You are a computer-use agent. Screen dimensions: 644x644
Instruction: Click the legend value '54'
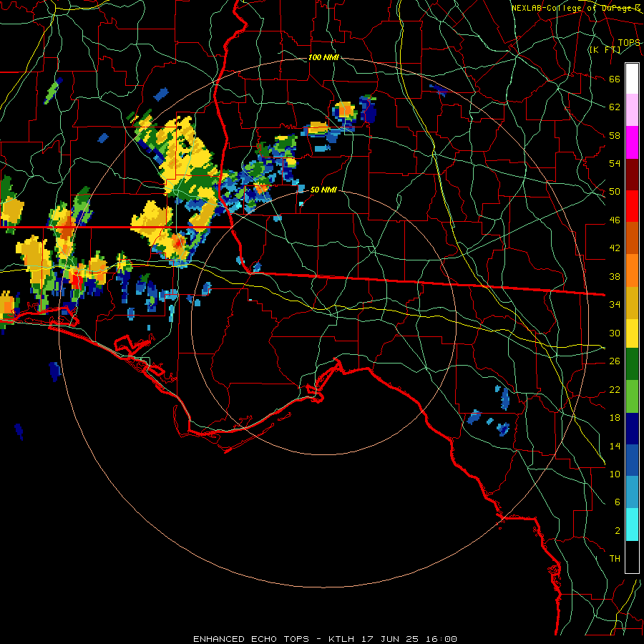pyautogui.click(x=615, y=163)
